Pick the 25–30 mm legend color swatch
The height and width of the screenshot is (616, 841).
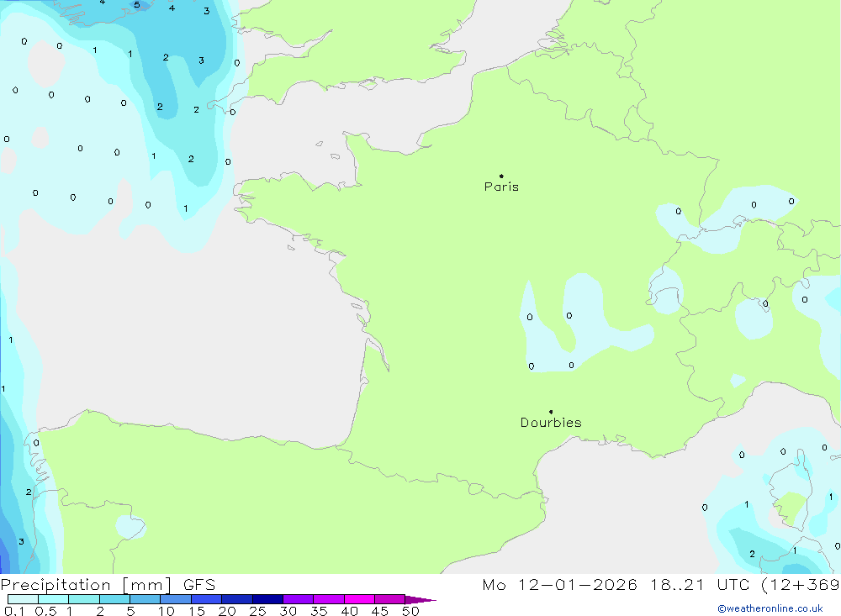[267, 599]
